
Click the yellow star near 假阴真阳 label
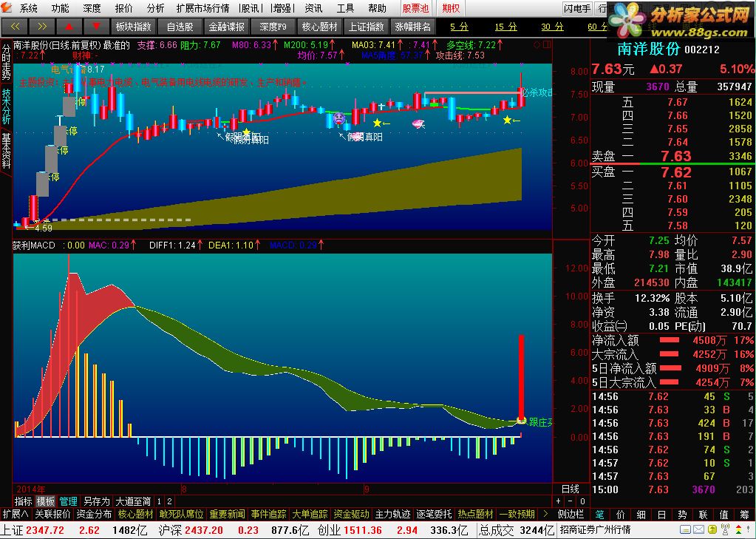click(x=246, y=132)
